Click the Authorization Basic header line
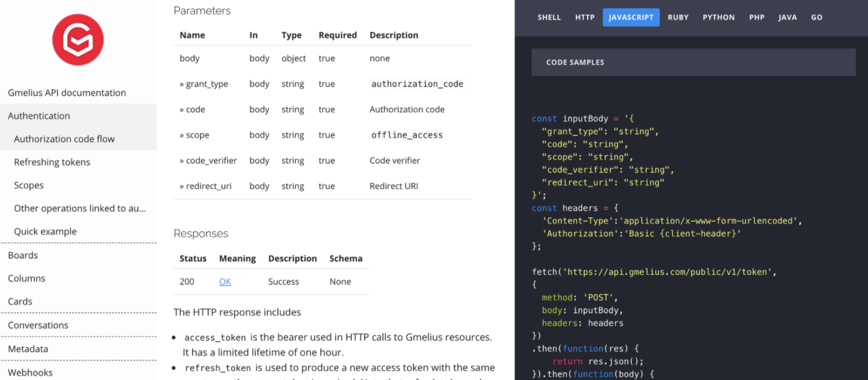This screenshot has width=868, height=380. point(641,233)
